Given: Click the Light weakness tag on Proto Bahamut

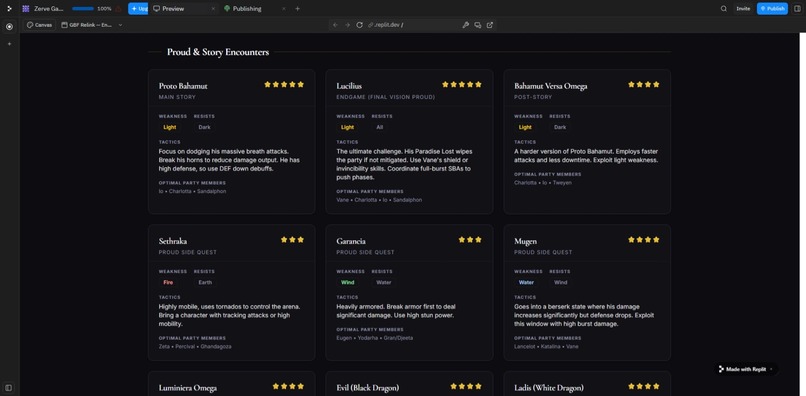Looking at the screenshot, I should click(170, 127).
